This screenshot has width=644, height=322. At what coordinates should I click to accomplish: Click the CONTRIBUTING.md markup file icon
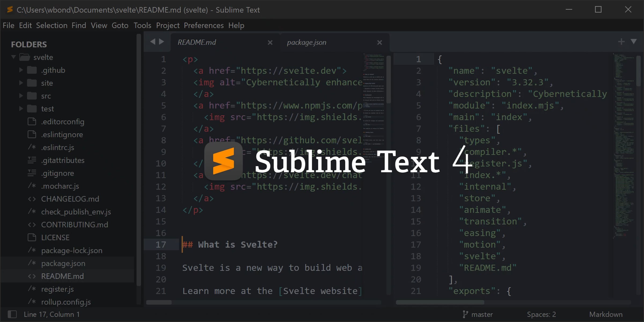click(32, 225)
